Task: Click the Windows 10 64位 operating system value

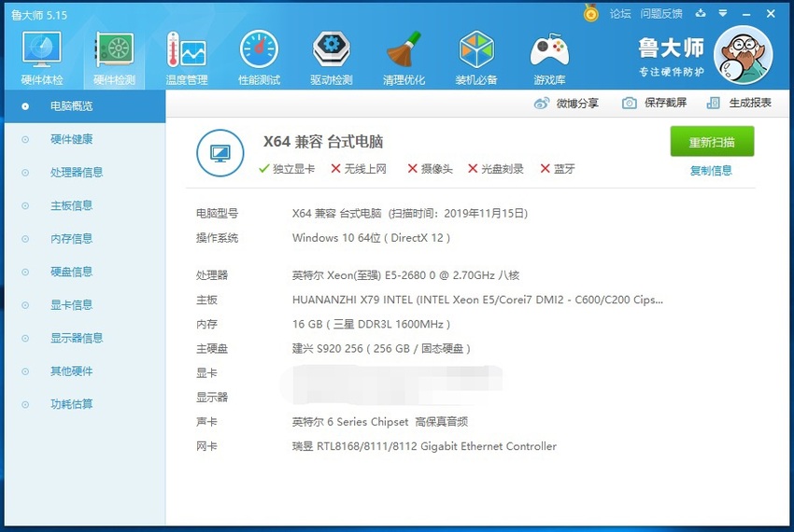Action: point(371,238)
